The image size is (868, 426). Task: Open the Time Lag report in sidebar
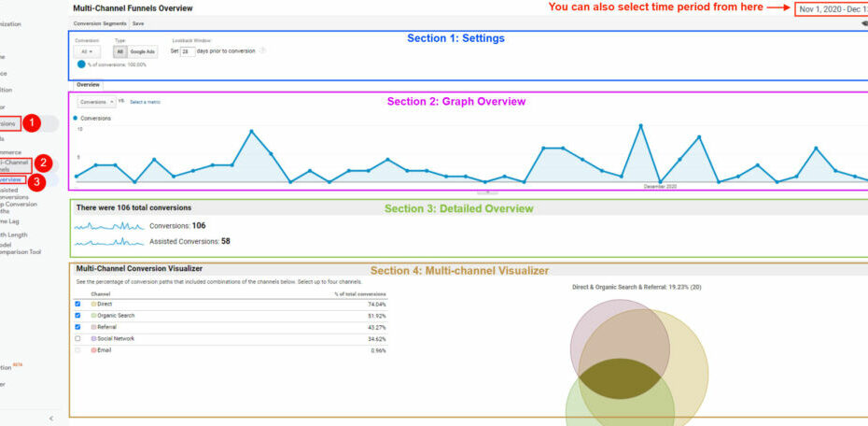(8, 221)
